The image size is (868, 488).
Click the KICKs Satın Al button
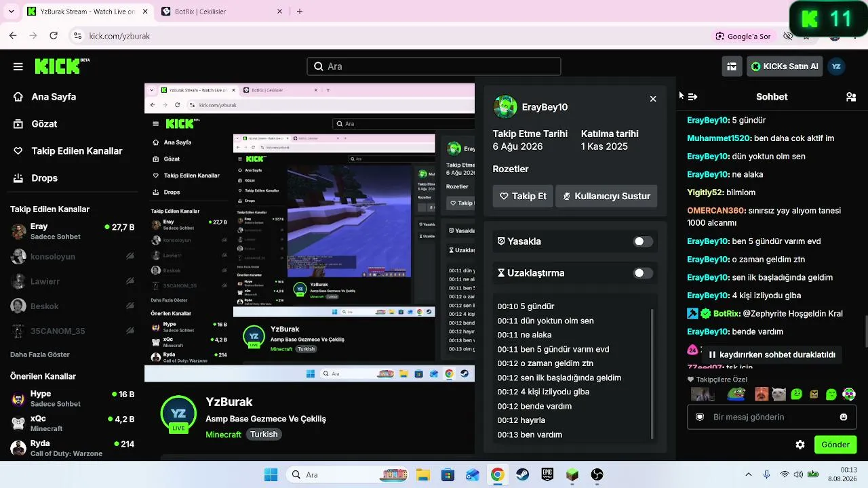[785, 66]
